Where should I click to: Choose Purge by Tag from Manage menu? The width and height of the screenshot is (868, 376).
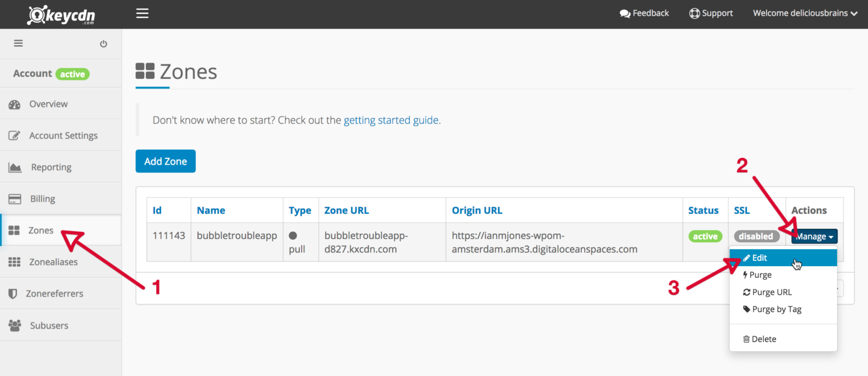point(783,309)
